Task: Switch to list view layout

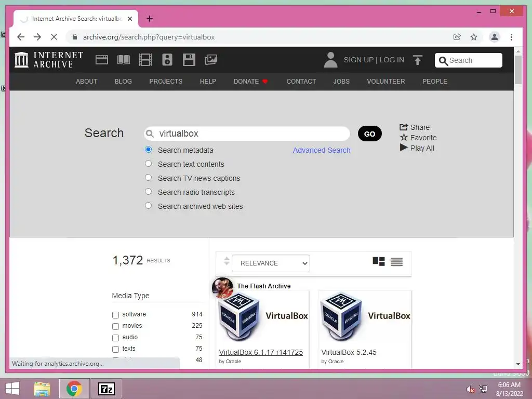Action: (396, 262)
